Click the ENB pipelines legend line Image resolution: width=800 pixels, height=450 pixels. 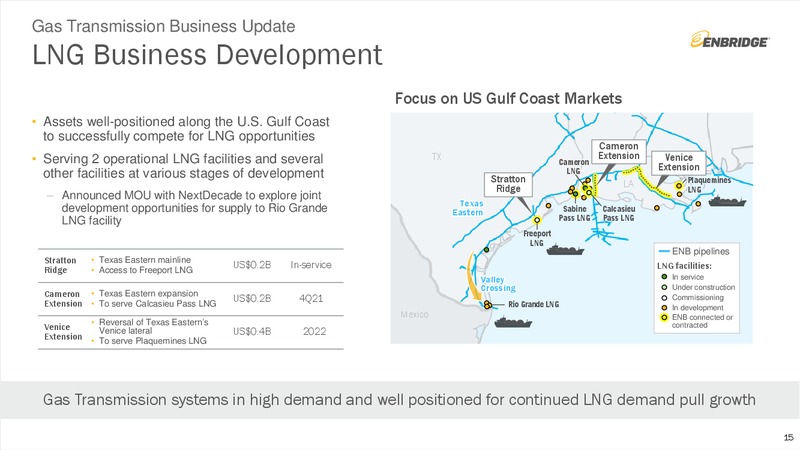(664, 251)
